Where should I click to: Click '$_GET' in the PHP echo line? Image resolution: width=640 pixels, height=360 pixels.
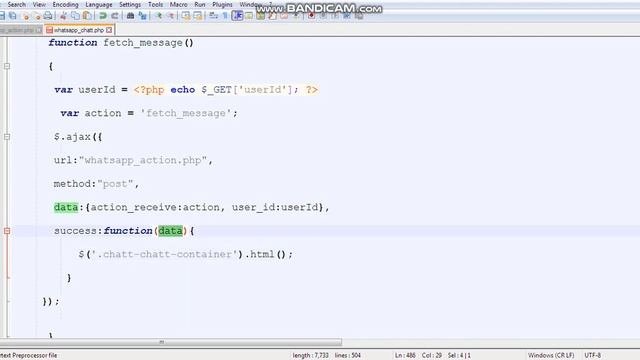216,90
